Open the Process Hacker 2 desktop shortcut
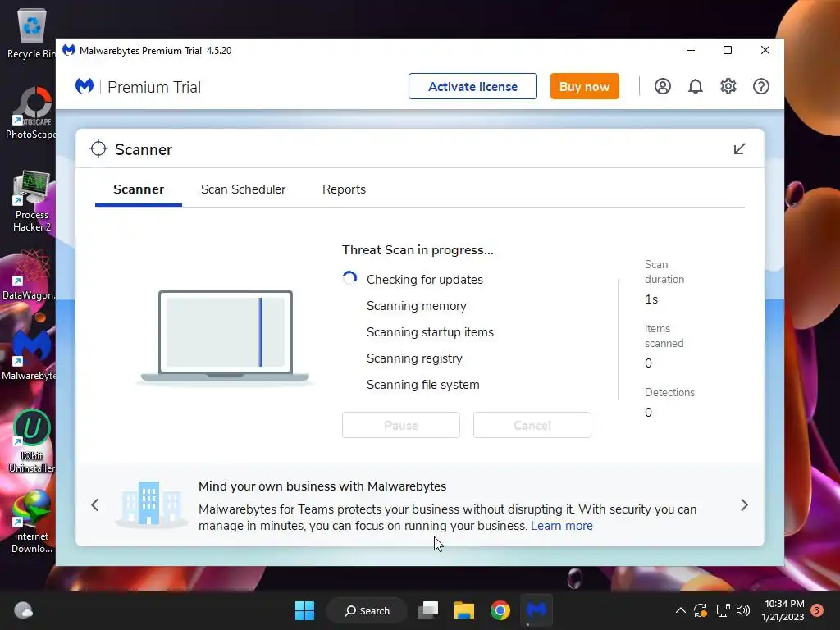The width and height of the screenshot is (840, 630). (31, 202)
